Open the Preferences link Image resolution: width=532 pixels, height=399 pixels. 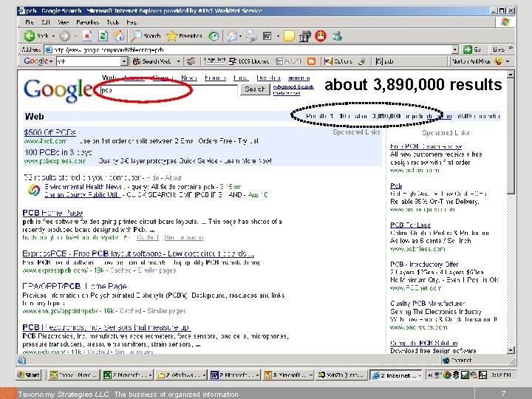click(x=287, y=93)
